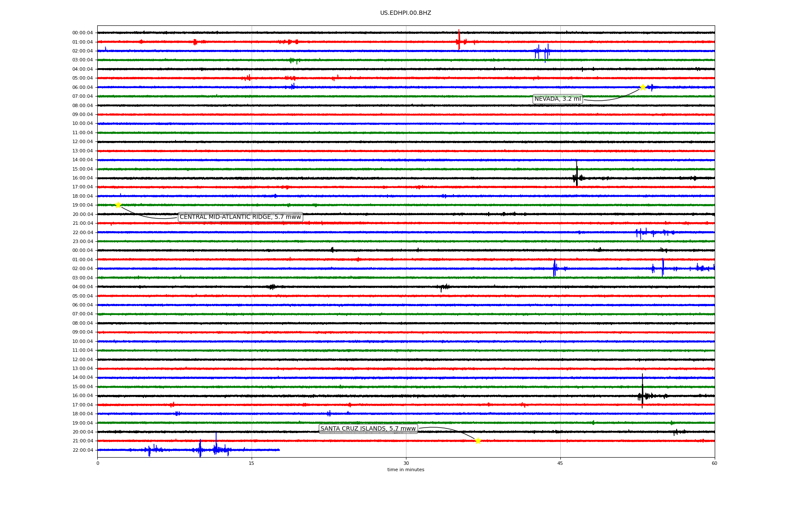The height and width of the screenshot is (508, 812).
Task: Click the yellow star on the 19:00:04 trace
Action: [x=118, y=205]
